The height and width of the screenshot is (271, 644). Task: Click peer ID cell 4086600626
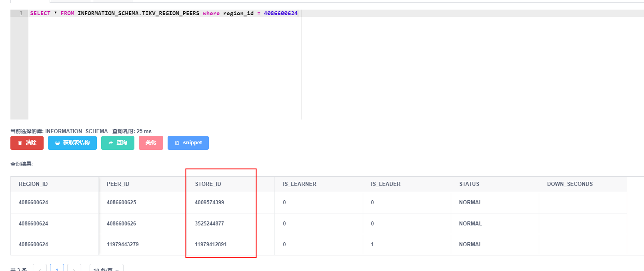[122, 224]
